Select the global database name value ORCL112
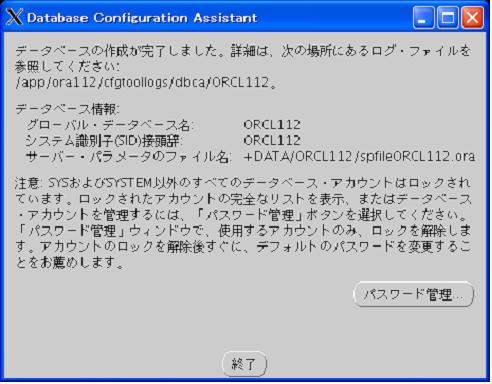The height and width of the screenshot is (384, 492). (272, 125)
